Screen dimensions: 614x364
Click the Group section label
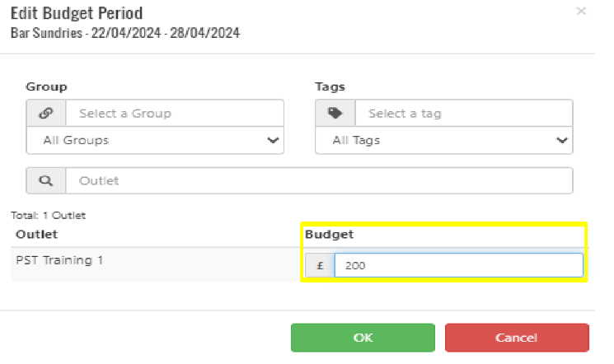pyautogui.click(x=46, y=86)
